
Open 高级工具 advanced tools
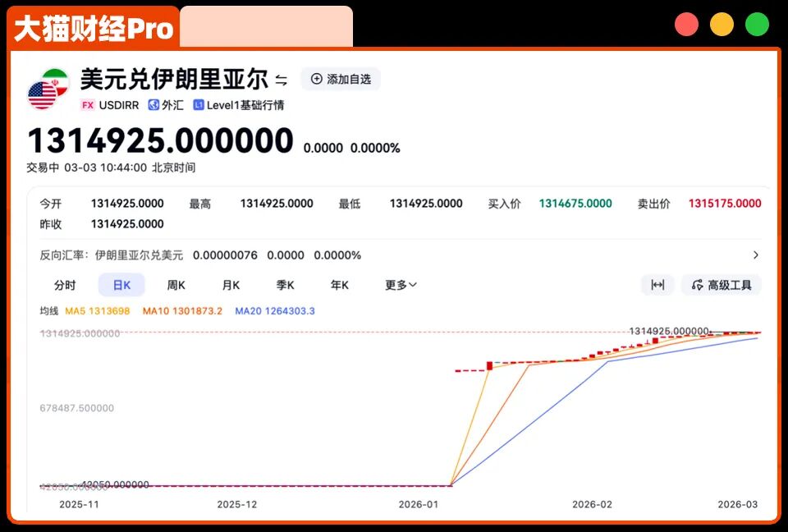722,285
